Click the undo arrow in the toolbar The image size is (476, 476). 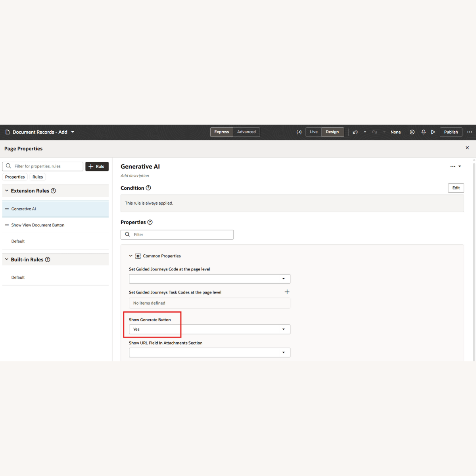(x=355, y=132)
